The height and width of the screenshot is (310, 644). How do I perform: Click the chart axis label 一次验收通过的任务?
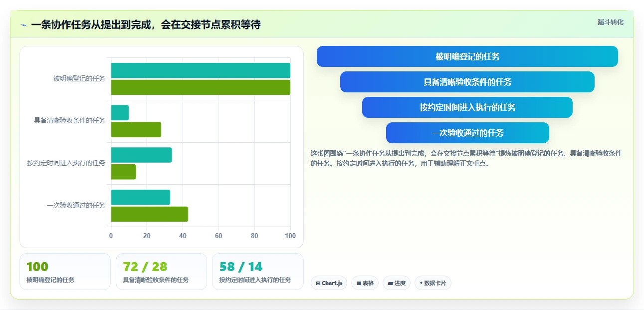(76, 205)
